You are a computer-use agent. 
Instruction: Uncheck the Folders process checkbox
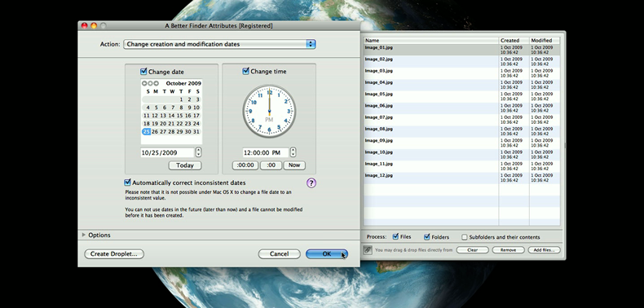click(x=426, y=236)
